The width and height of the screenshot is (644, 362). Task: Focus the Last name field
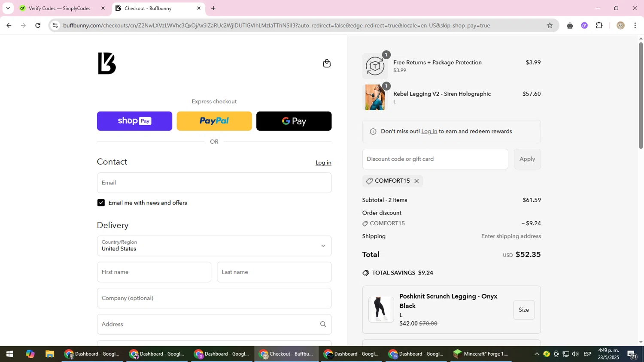click(274, 272)
